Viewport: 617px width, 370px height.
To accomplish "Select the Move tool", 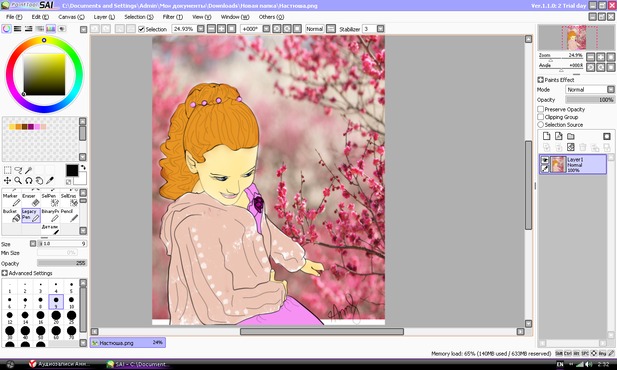I will tap(7, 180).
